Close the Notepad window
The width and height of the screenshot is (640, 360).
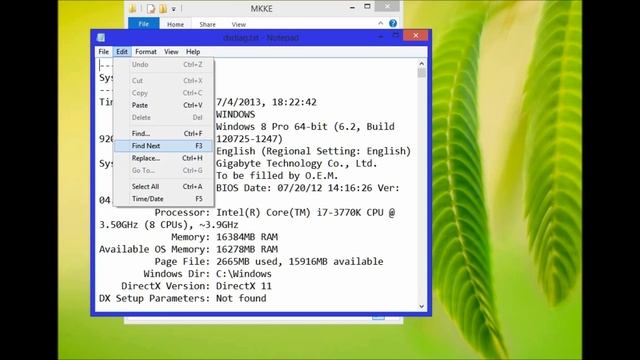point(416,36)
